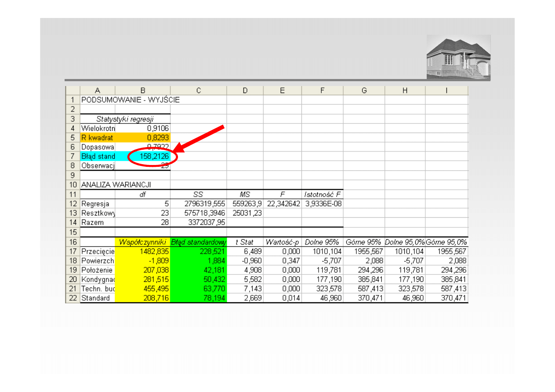Click the green Błąd standardowy header cell

click(x=198, y=242)
